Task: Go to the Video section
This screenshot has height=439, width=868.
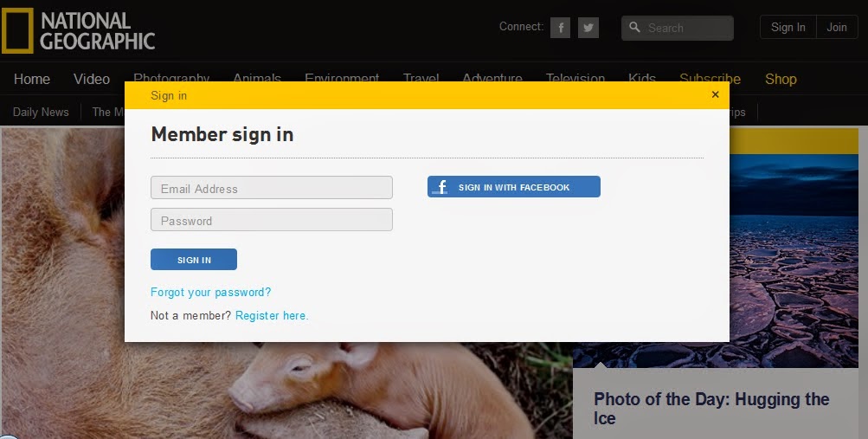Action: 92,79
